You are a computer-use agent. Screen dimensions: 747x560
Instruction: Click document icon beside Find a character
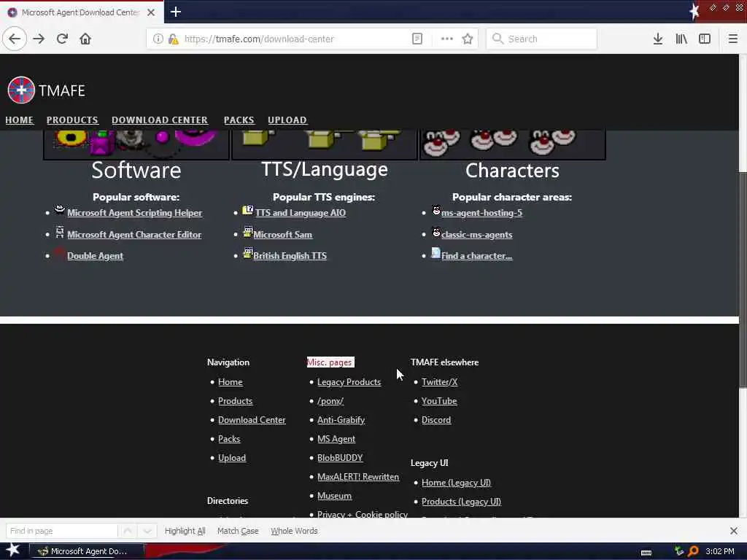(x=436, y=253)
